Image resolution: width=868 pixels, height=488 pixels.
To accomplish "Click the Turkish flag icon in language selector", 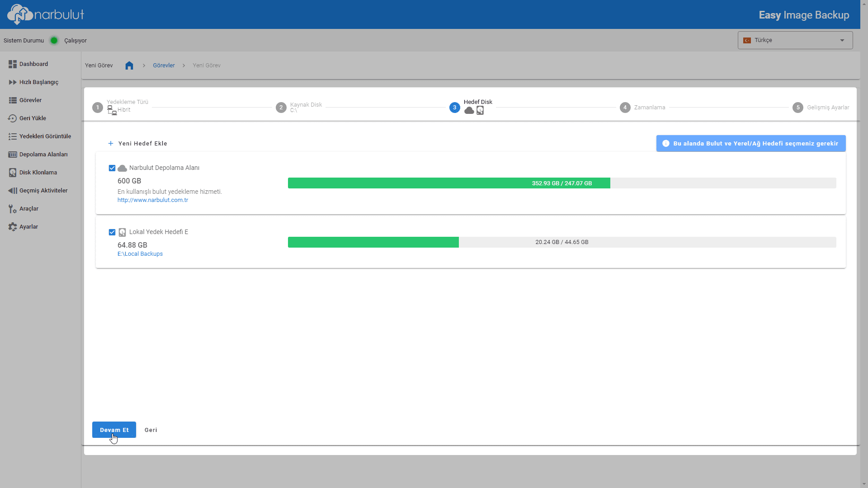I will (x=747, y=41).
